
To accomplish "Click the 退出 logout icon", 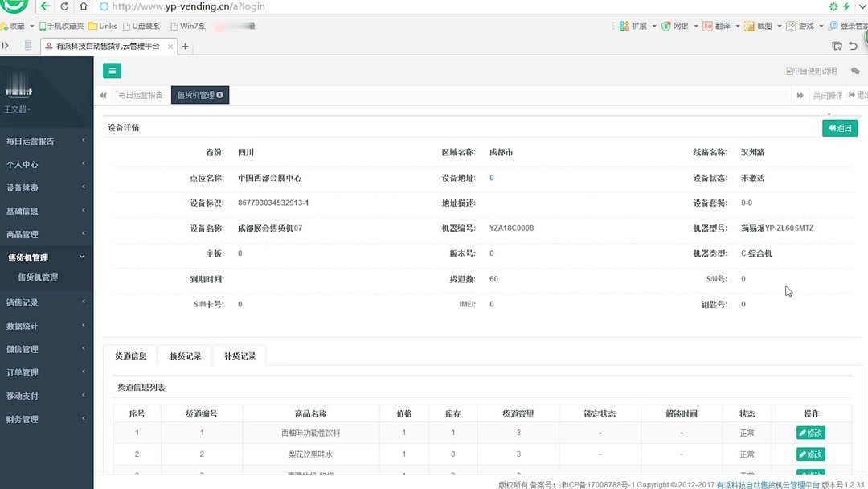I will (x=850, y=95).
